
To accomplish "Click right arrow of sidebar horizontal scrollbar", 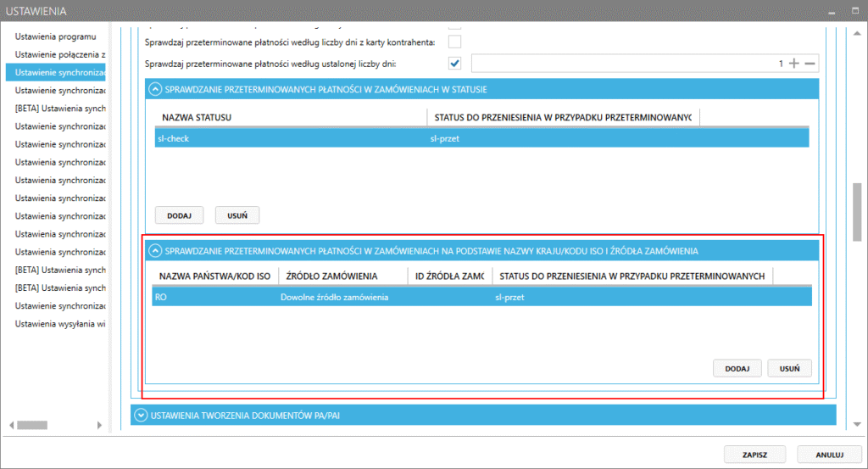I will [104, 424].
